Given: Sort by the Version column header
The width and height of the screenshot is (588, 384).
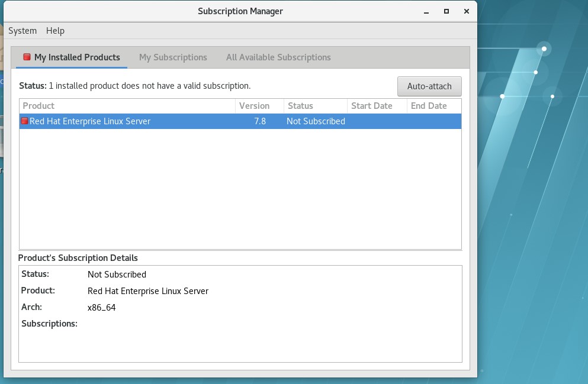Looking at the screenshot, I should point(259,106).
